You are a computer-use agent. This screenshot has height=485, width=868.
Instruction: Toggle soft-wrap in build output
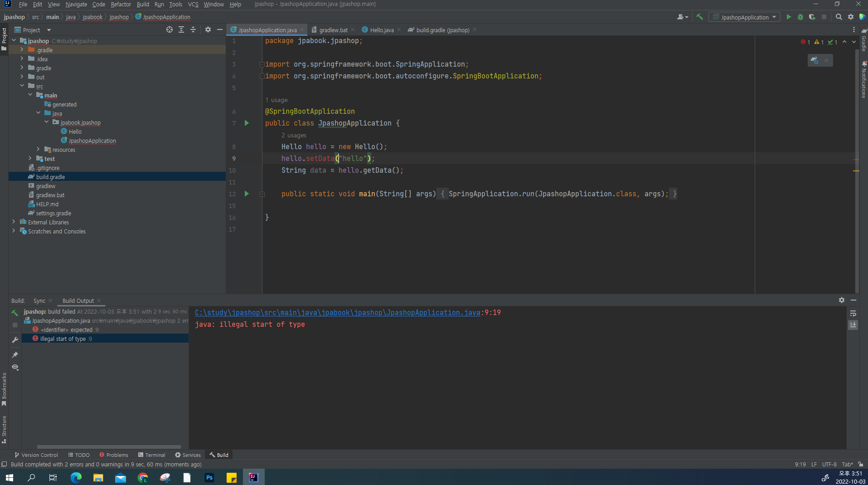853,314
